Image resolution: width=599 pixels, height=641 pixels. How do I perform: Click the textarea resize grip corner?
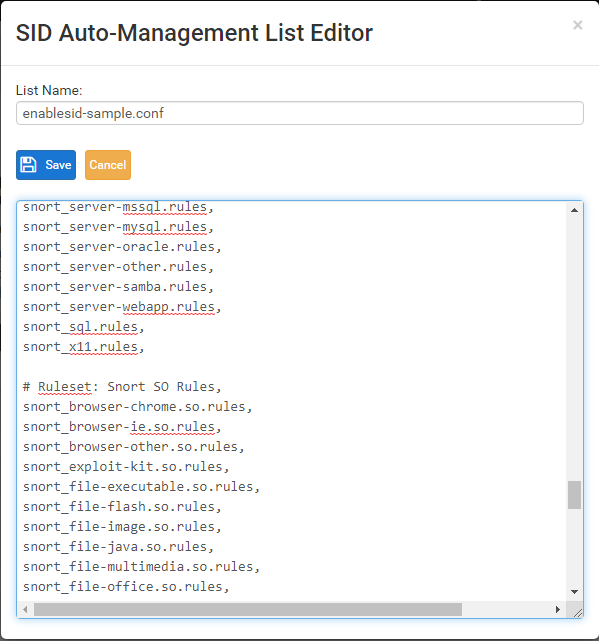click(577, 612)
